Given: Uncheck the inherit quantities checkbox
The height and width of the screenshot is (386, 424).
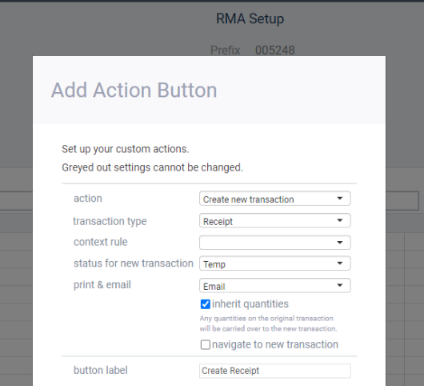Looking at the screenshot, I should pos(205,304).
